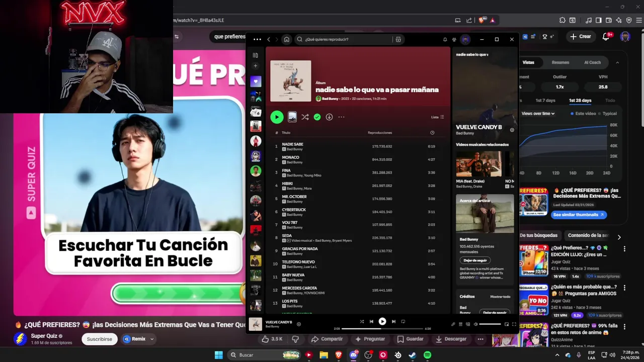Image resolution: width=644 pixels, height=362 pixels.
Task: Switch to Vistas tab in stats panel
Action: [528, 62]
